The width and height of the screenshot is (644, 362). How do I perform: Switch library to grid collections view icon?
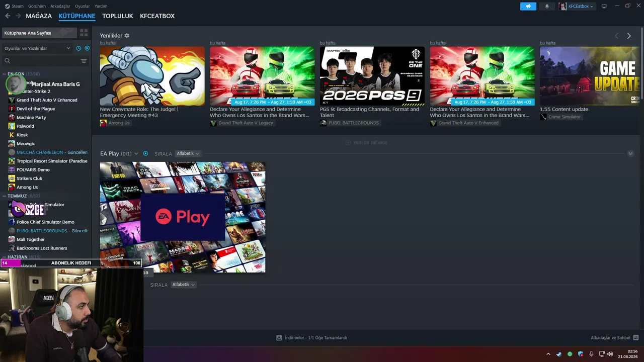(84, 33)
